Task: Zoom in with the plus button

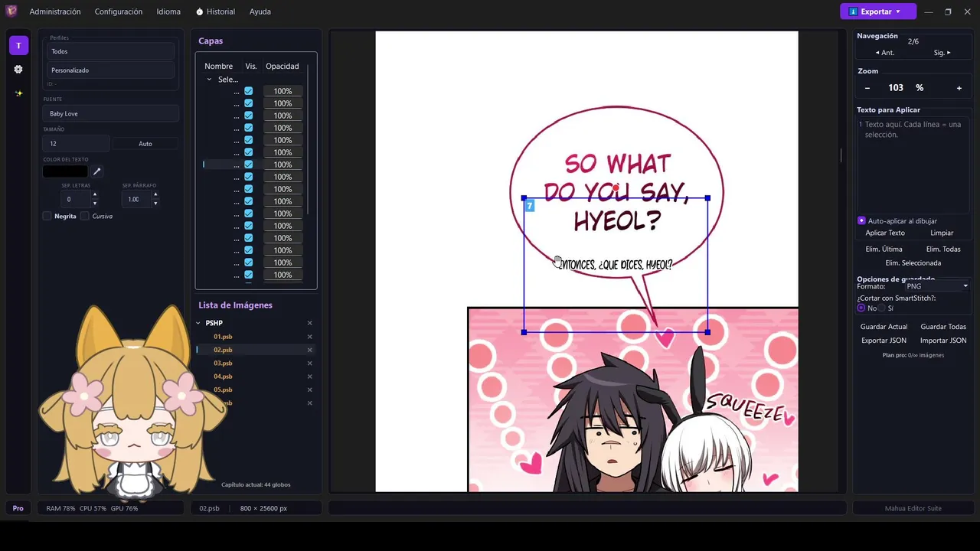Action: (959, 88)
